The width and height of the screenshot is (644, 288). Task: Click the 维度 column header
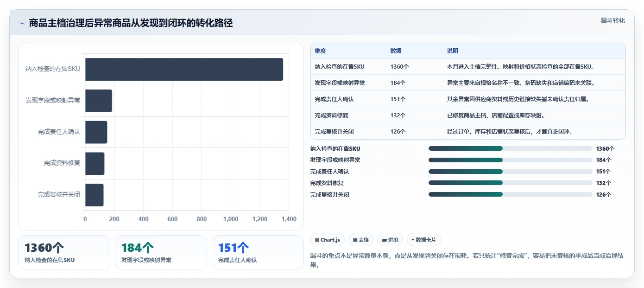point(320,51)
